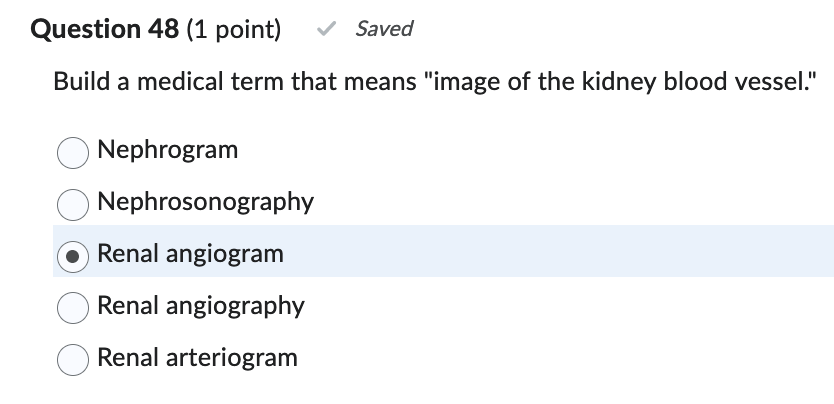The width and height of the screenshot is (834, 404).
Task: Click the "Question 48" heading
Action: (107, 30)
